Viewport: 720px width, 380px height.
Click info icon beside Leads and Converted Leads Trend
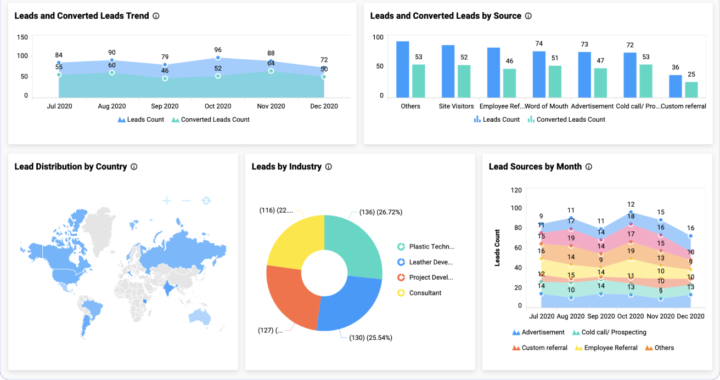(156, 16)
